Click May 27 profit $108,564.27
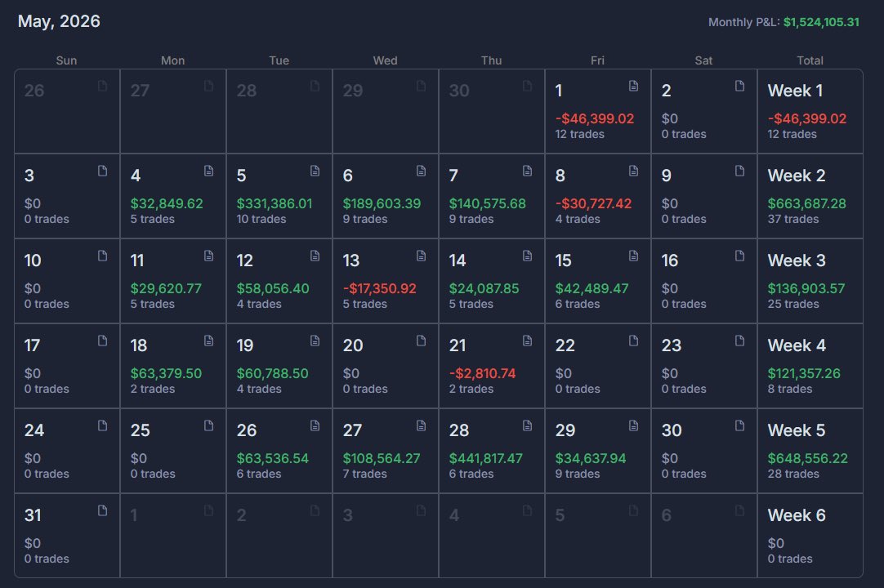884x588 pixels. click(x=381, y=458)
